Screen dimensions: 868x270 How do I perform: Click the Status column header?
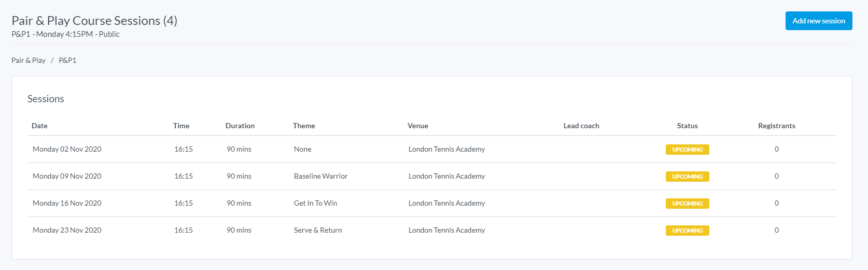click(x=687, y=126)
